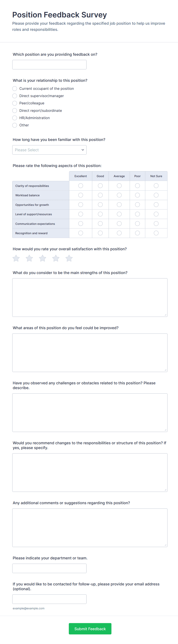Focus the follow-up email address field
178x644 pixels.
[49, 599]
